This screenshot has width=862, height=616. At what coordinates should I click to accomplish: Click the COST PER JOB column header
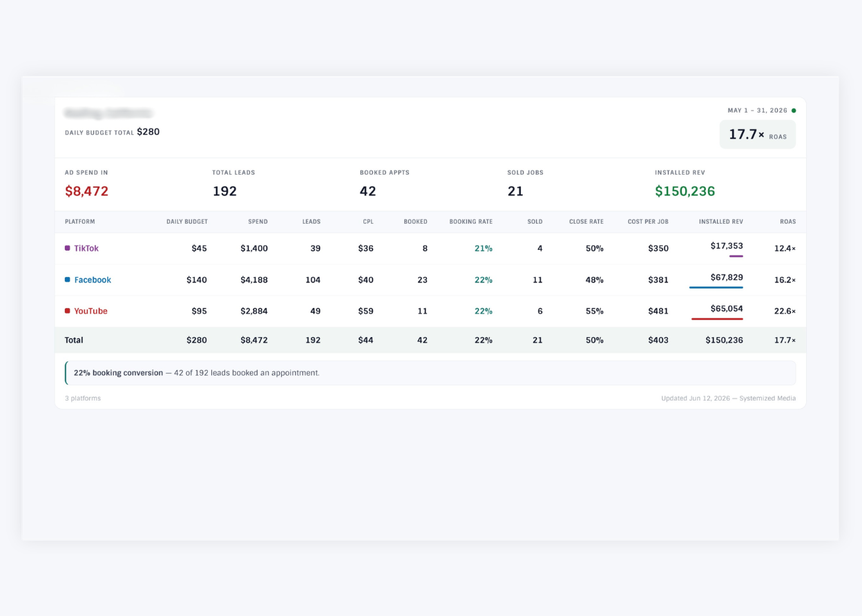[648, 222]
